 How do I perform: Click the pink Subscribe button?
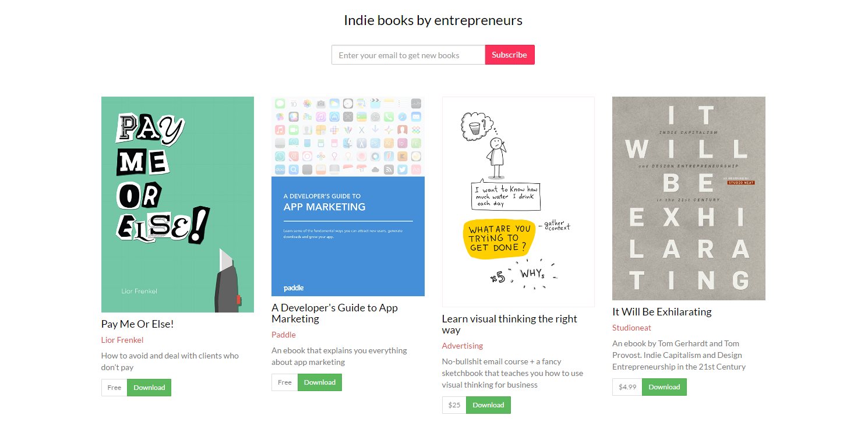tap(510, 55)
